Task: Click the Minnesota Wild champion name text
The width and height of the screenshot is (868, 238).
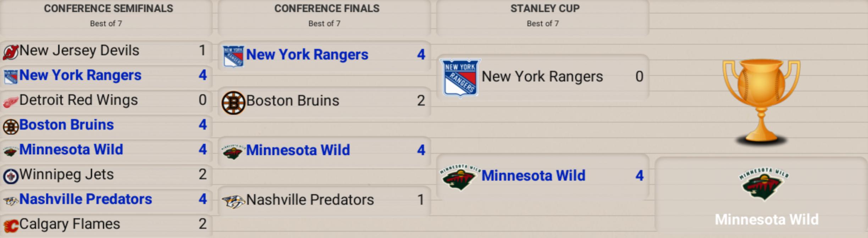Action: click(x=767, y=220)
